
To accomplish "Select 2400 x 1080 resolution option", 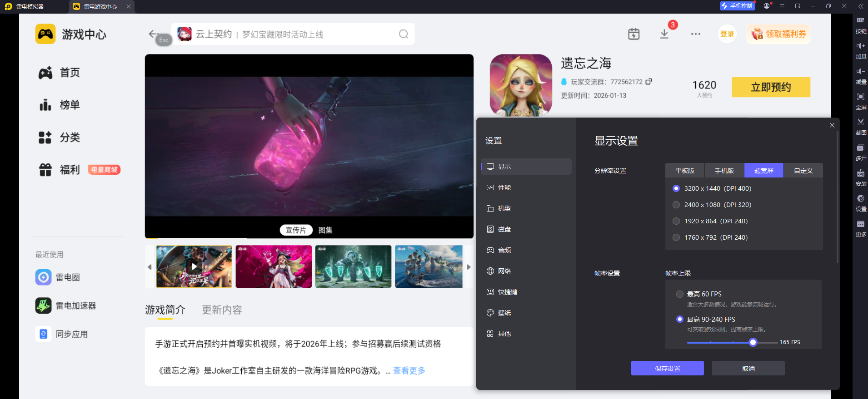I will tap(676, 205).
